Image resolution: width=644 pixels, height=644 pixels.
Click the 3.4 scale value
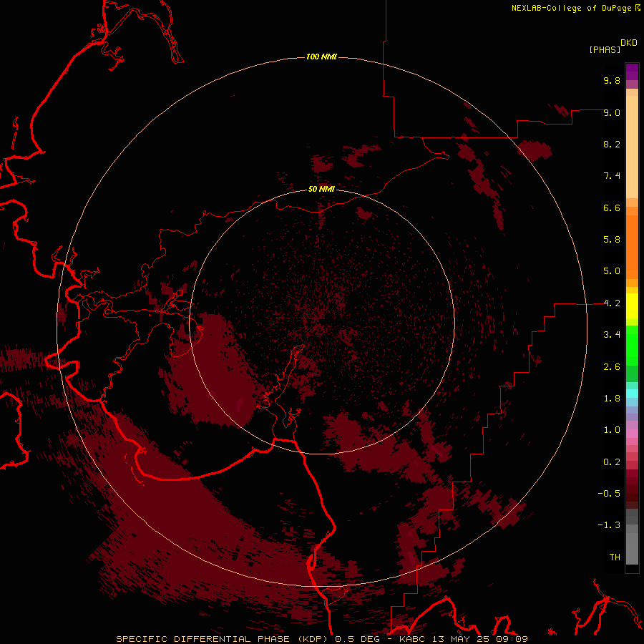(612, 335)
